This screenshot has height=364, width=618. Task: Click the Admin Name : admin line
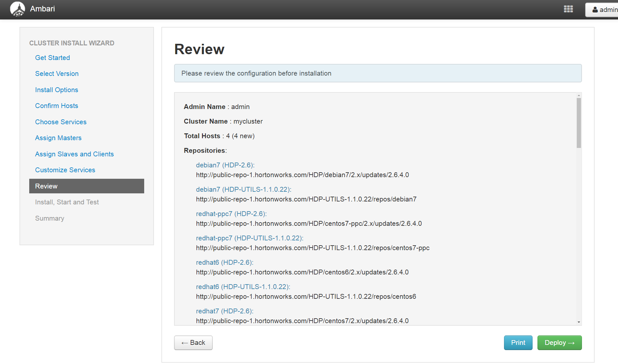coord(217,107)
